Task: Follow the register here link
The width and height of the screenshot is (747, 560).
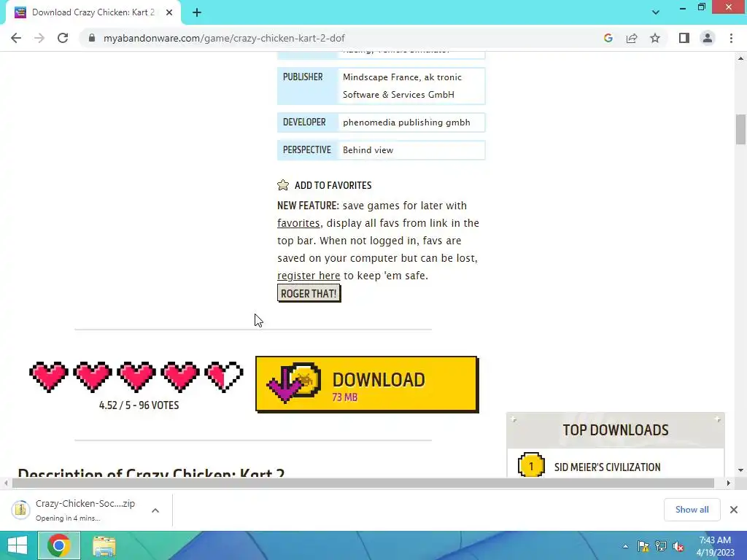Action: coord(309,275)
